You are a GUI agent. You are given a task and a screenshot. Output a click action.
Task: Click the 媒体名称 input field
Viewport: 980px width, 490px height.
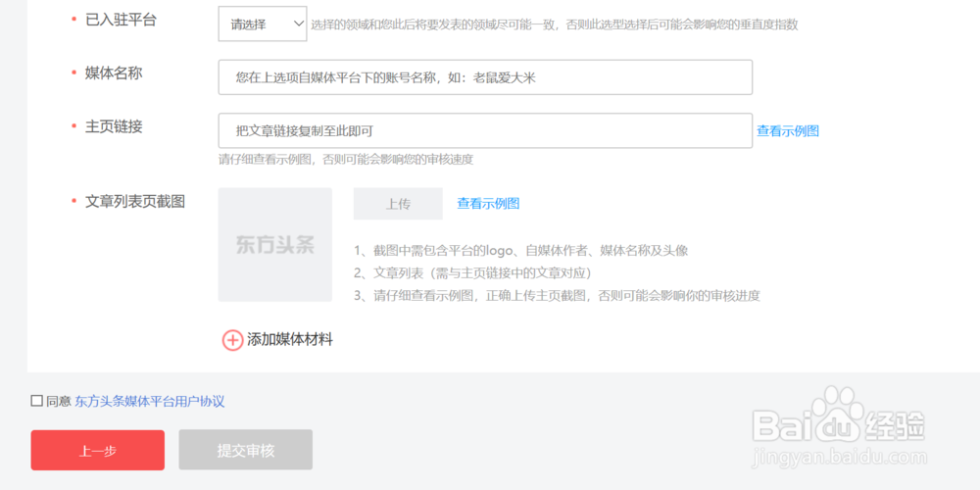[x=485, y=77]
